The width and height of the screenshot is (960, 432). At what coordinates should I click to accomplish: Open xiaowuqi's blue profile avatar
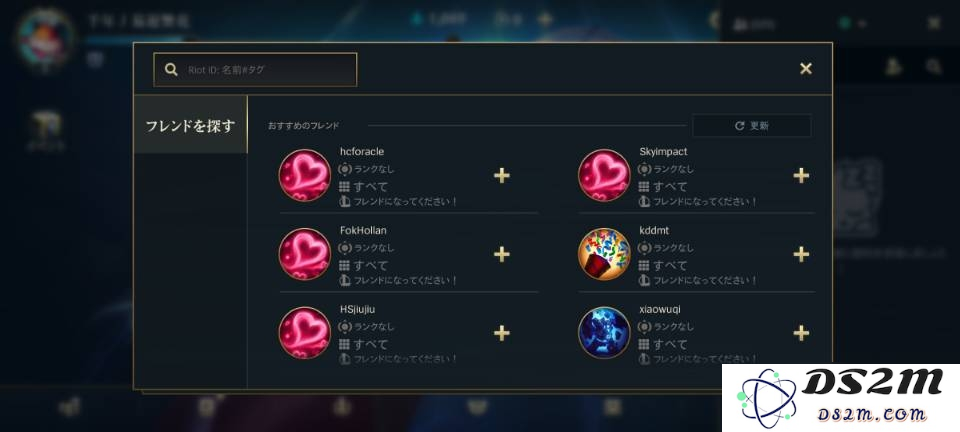[604, 333]
